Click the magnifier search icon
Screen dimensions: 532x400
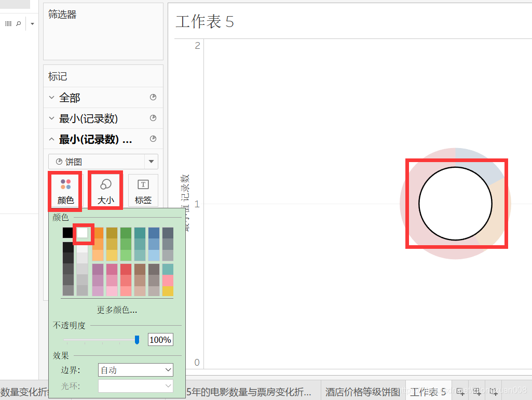(19, 23)
